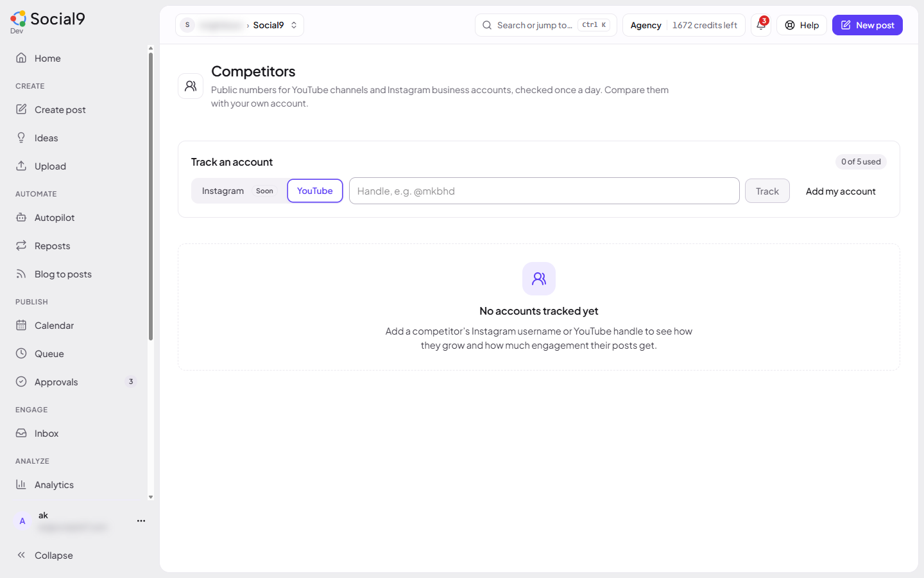Click the 'Track an account' heading
The height and width of the screenshot is (578, 924).
click(232, 162)
